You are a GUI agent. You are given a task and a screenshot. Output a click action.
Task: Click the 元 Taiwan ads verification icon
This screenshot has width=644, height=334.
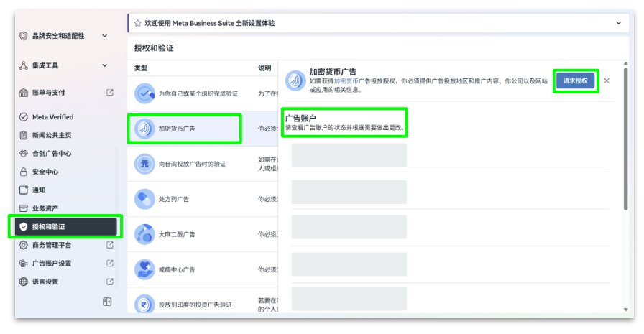coord(144,164)
